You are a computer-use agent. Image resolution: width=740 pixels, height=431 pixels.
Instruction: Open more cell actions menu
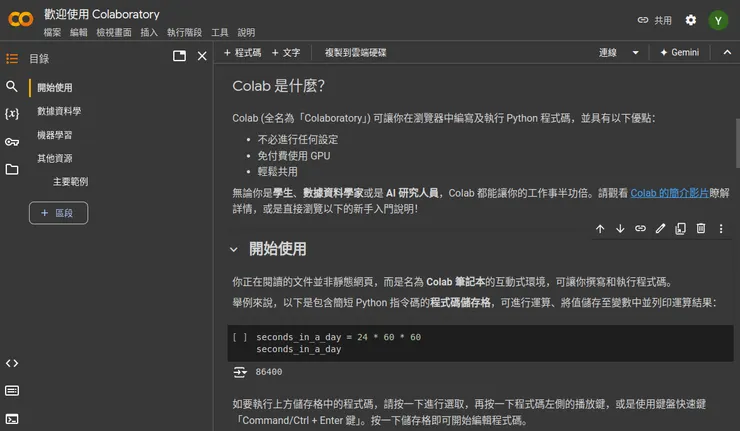[721, 228]
